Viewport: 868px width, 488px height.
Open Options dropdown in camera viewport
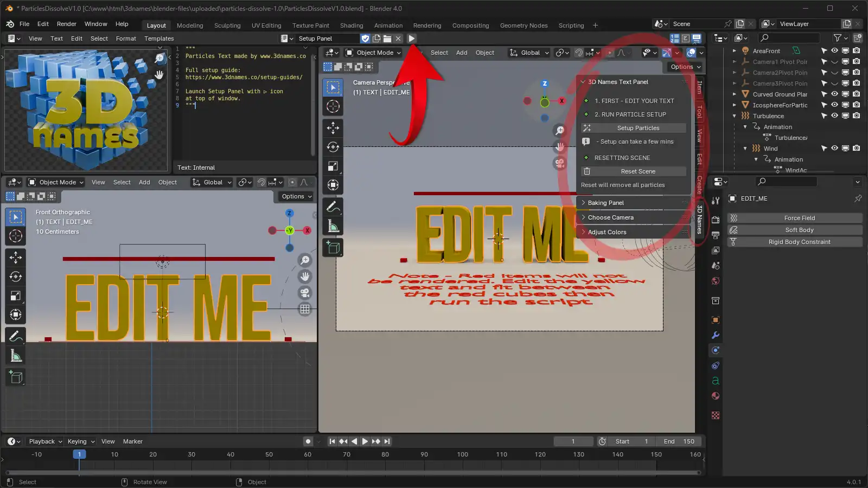tap(686, 67)
